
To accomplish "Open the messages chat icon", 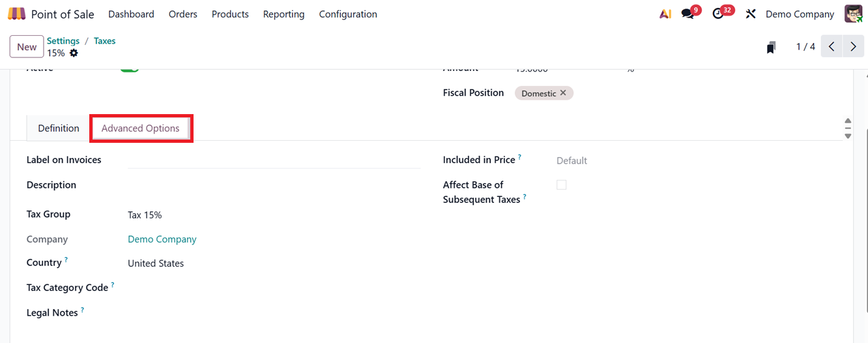I will (x=687, y=14).
